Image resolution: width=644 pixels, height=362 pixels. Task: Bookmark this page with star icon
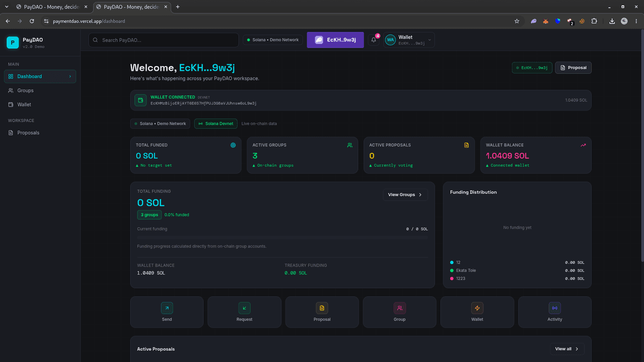517,21
